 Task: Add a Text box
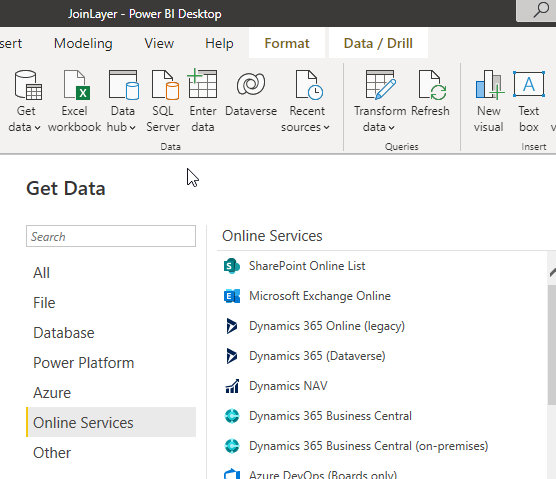[529, 101]
